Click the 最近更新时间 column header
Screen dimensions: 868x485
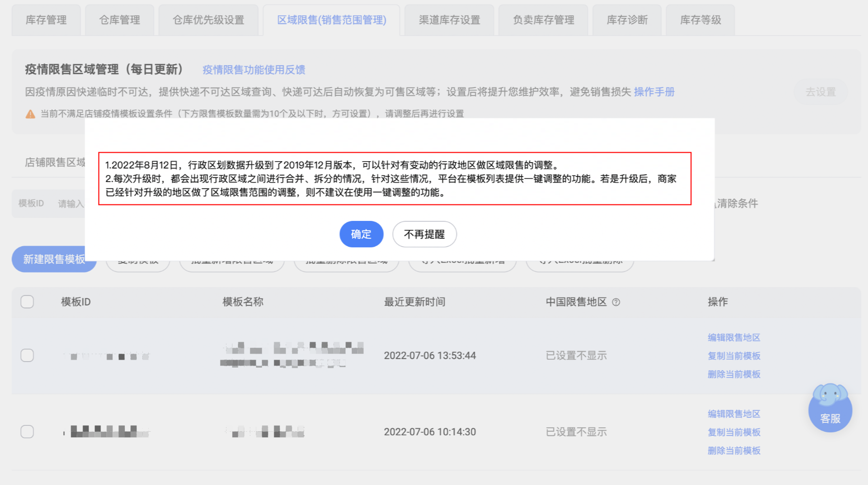coord(415,302)
